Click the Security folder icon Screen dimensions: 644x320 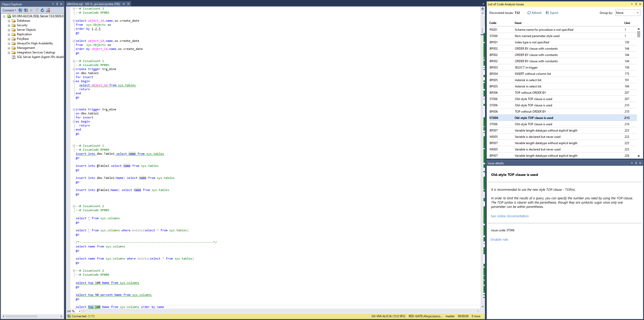coord(14,25)
